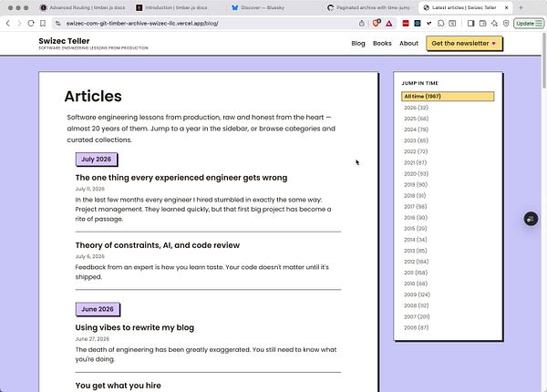
Task: Open the extensions puzzle-piece icon
Action: tap(440, 24)
